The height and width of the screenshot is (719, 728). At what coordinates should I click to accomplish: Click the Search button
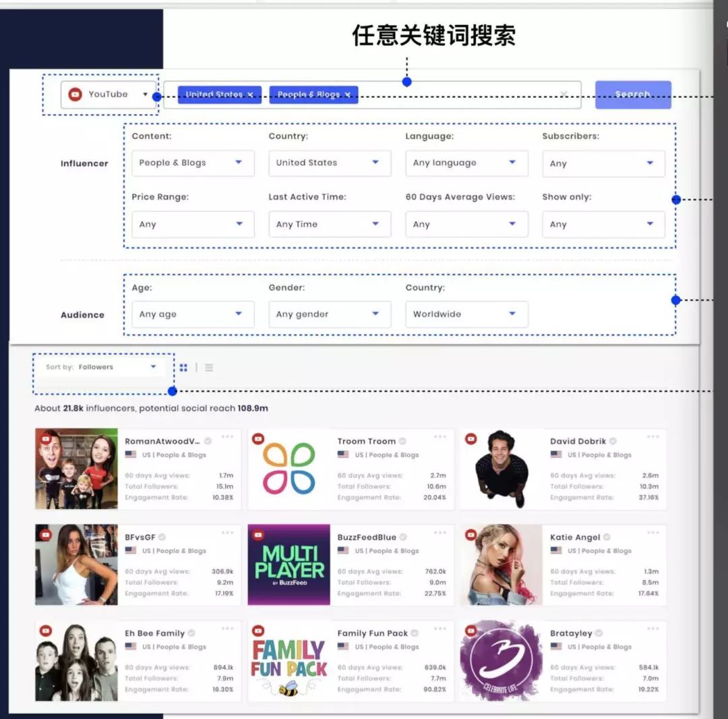tap(633, 94)
